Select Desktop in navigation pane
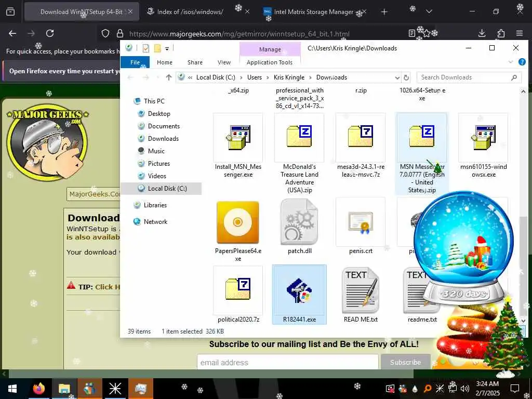532x399 pixels. click(159, 114)
